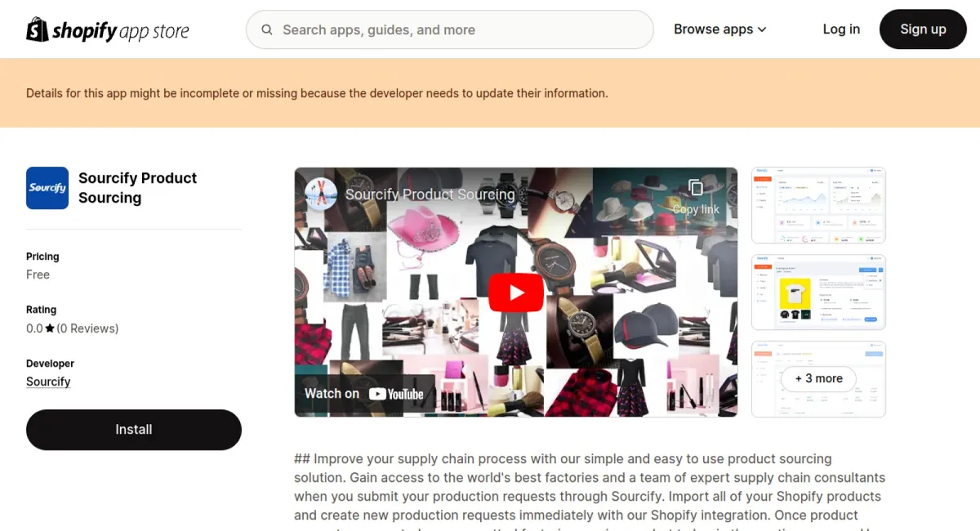Click the video channel avatar icon

[320, 194]
